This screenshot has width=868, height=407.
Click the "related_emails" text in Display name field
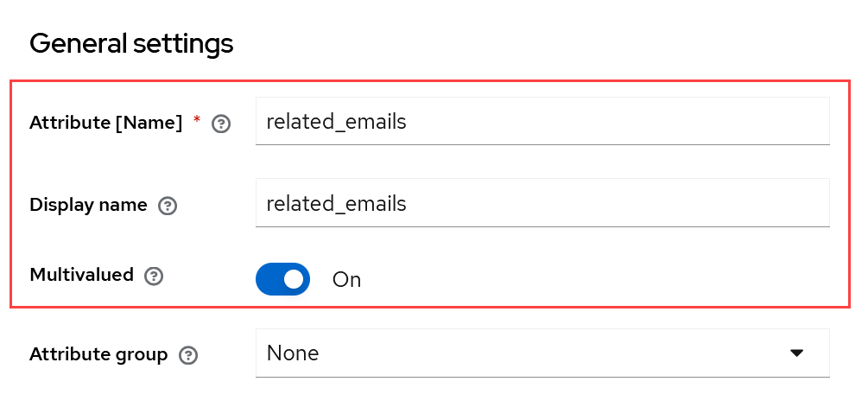(x=336, y=204)
